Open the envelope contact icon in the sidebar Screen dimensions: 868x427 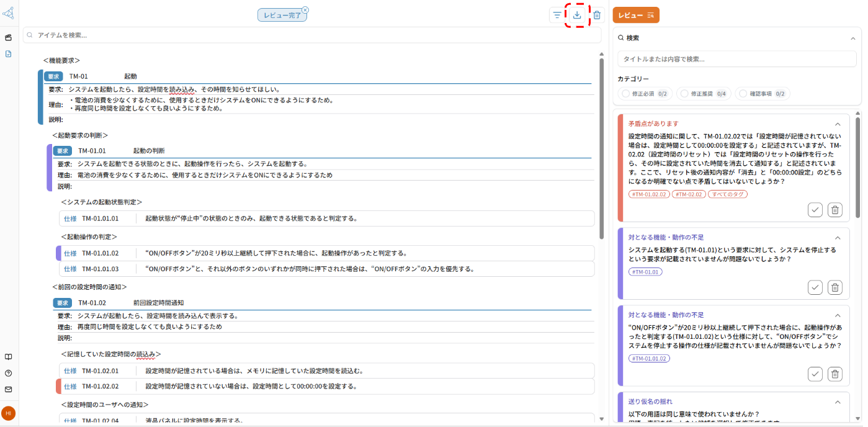click(8, 390)
